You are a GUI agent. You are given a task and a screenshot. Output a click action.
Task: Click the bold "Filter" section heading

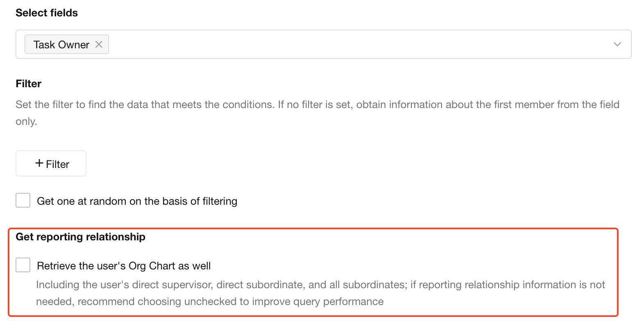click(29, 84)
